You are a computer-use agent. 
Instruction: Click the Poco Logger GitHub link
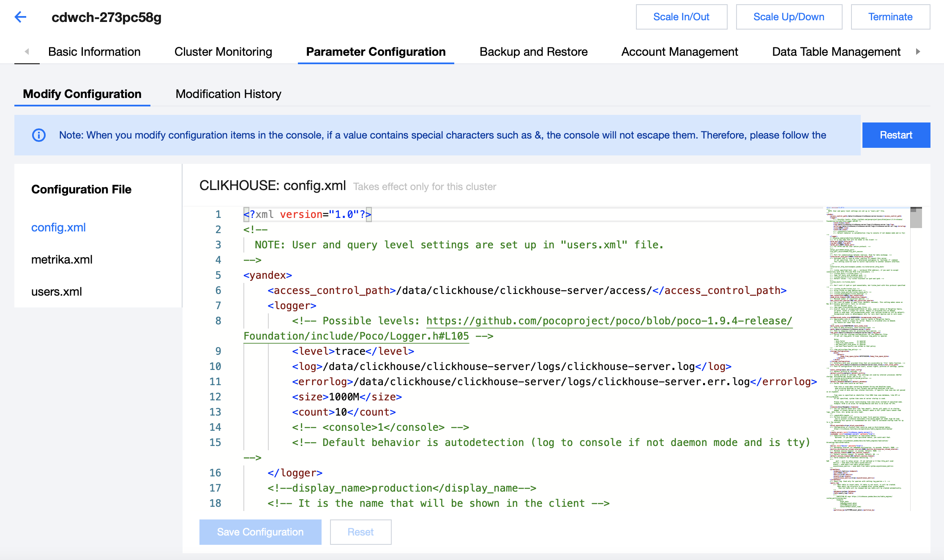click(608, 321)
